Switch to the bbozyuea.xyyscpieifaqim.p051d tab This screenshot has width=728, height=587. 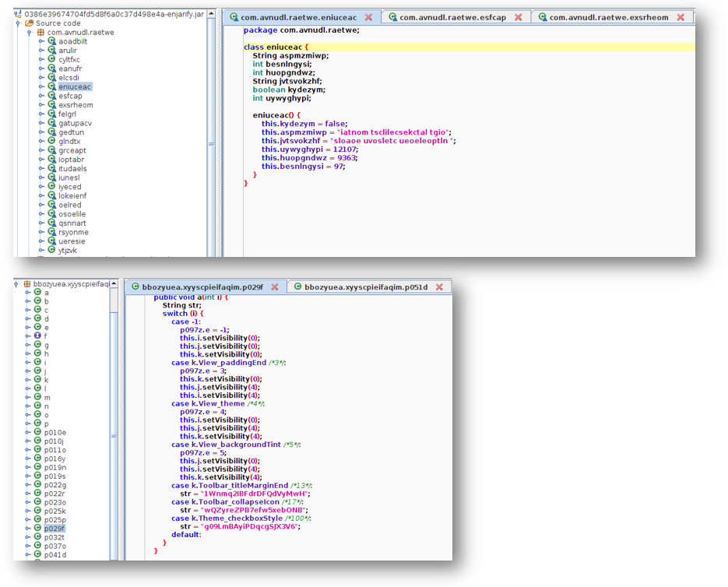point(366,287)
